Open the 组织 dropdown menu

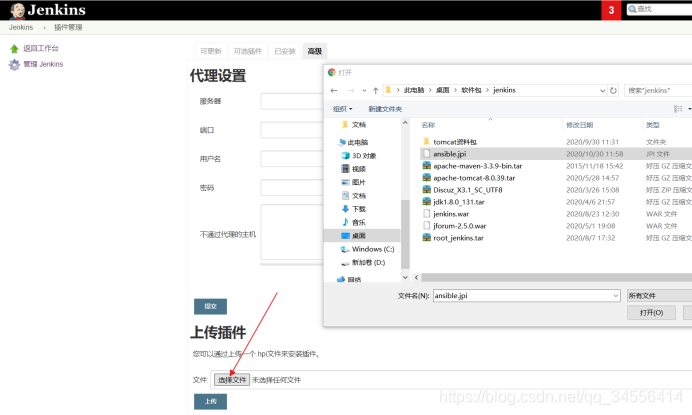[x=342, y=109]
